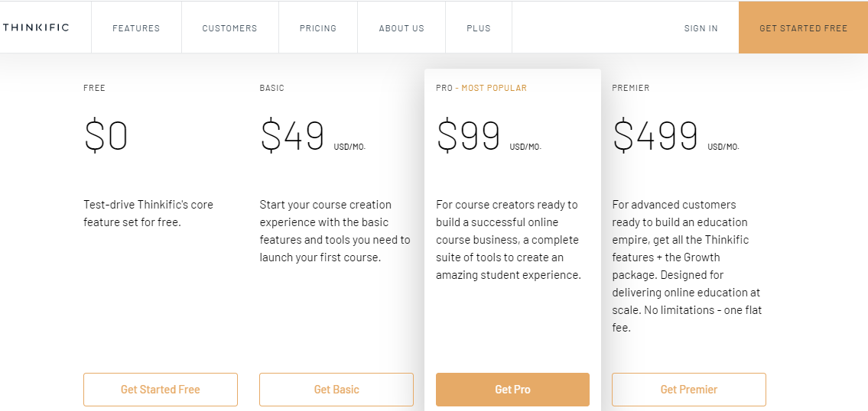
Task: Click the Most Popular label
Action: coord(494,88)
